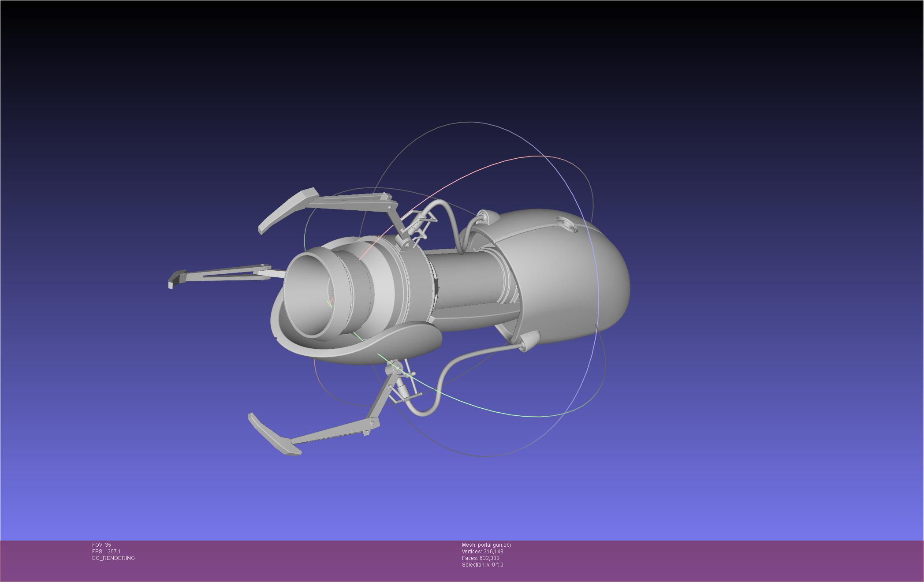Click the BO_RENDERING status label
The width and height of the screenshot is (924, 582).
[113, 558]
